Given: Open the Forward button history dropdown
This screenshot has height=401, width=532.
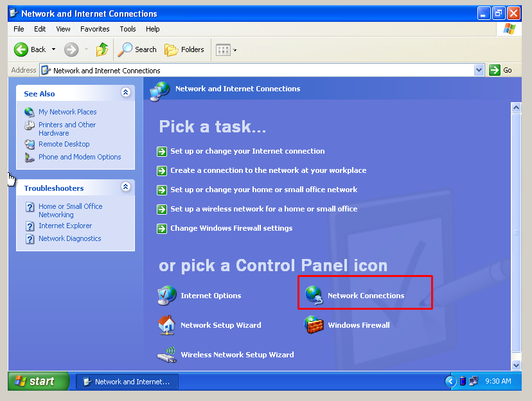Looking at the screenshot, I should (x=87, y=49).
